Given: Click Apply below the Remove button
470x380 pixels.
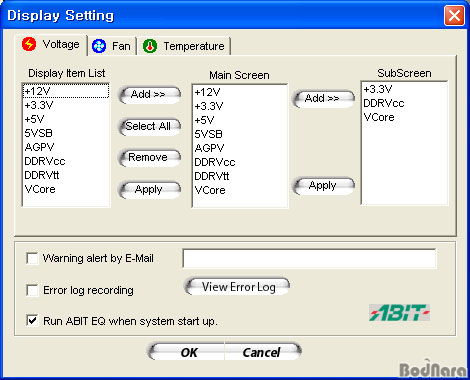Looking at the screenshot, I should coord(150,189).
